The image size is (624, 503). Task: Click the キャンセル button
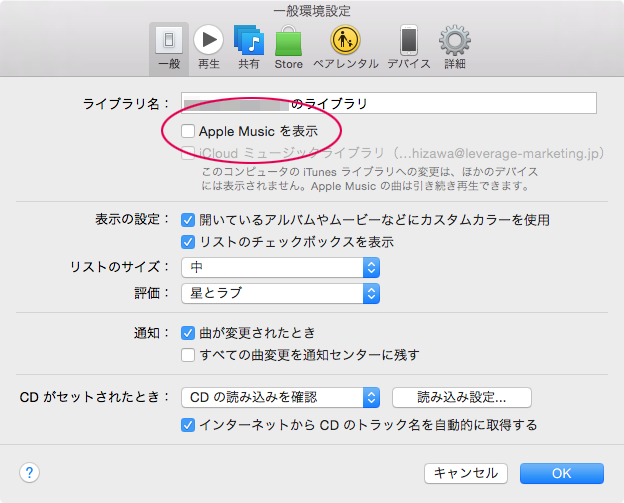click(466, 474)
